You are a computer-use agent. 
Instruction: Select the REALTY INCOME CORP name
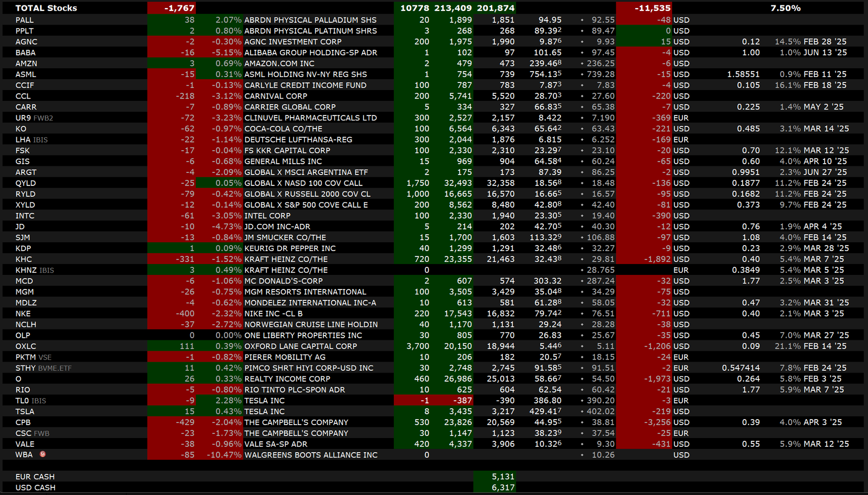click(x=287, y=379)
